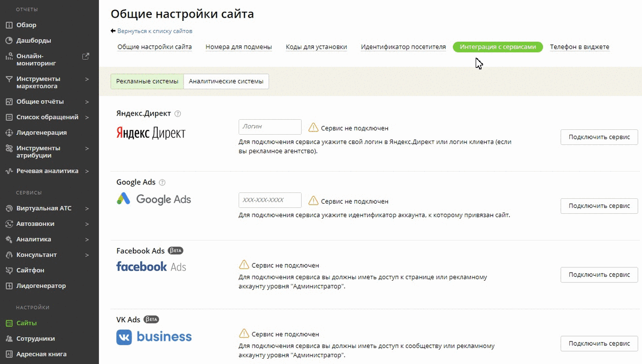Click the Сотрудники people icon
642x364 pixels.
[9, 339]
